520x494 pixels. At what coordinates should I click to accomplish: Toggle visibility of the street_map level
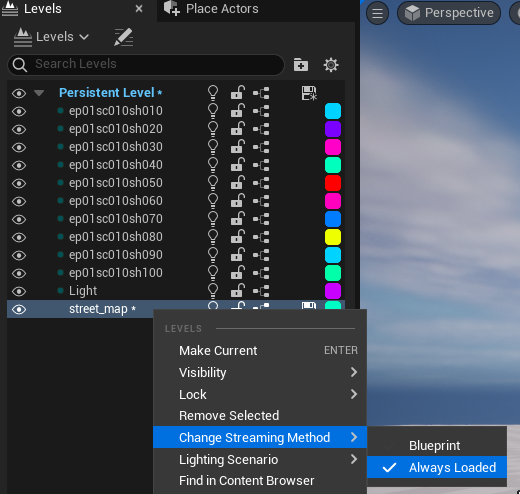click(19, 309)
